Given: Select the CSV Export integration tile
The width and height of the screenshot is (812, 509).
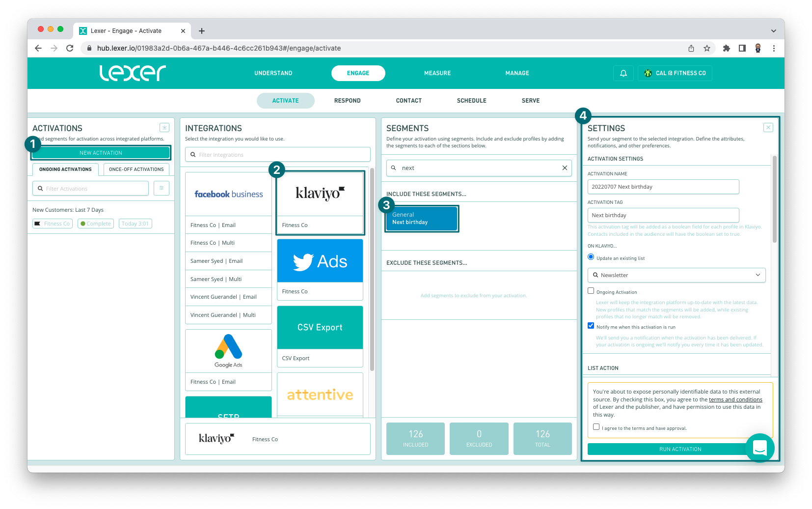Looking at the screenshot, I should coord(320,336).
